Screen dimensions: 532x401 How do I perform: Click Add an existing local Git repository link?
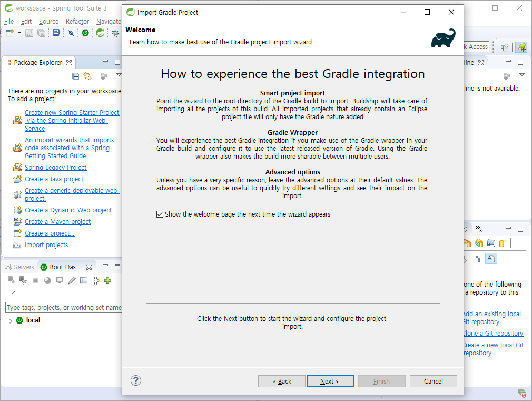pyautogui.click(x=494, y=318)
